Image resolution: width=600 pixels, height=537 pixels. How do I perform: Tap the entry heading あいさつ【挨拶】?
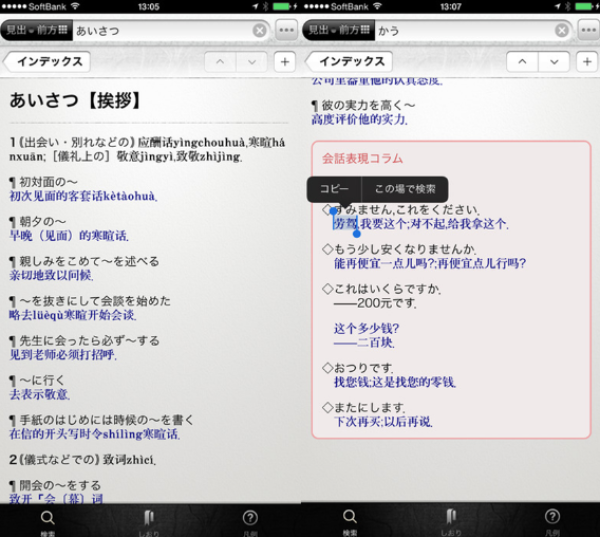coord(76,101)
